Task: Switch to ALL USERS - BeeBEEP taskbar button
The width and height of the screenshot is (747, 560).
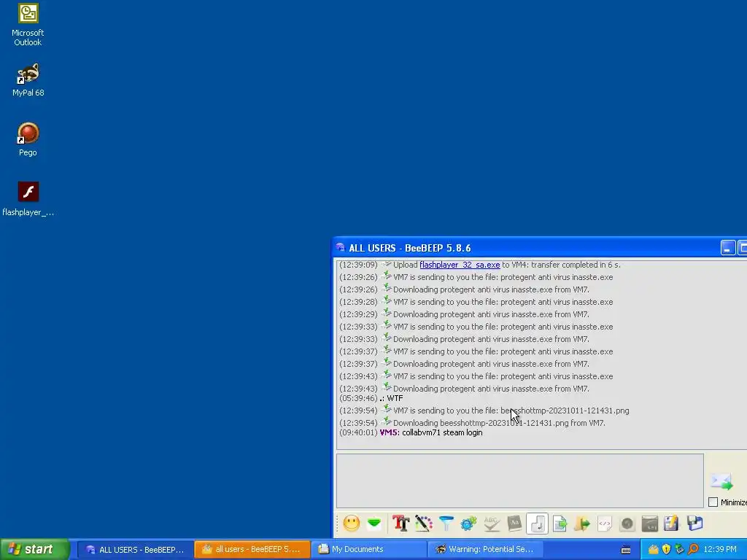Action: (x=135, y=550)
